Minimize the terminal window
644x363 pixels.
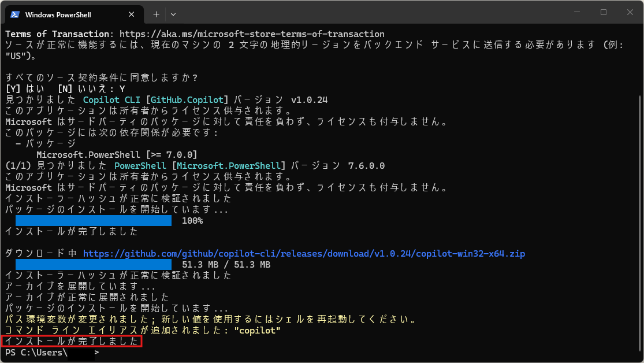pyautogui.click(x=576, y=12)
